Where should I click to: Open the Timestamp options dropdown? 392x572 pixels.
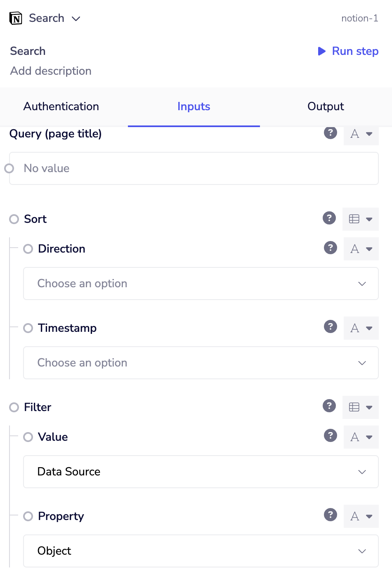point(201,363)
